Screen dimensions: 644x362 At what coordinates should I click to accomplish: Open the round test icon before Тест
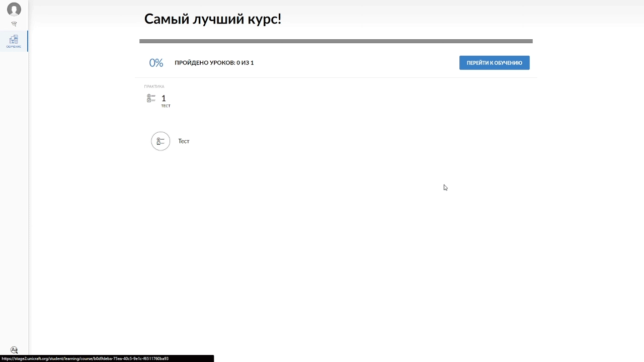pos(160,141)
